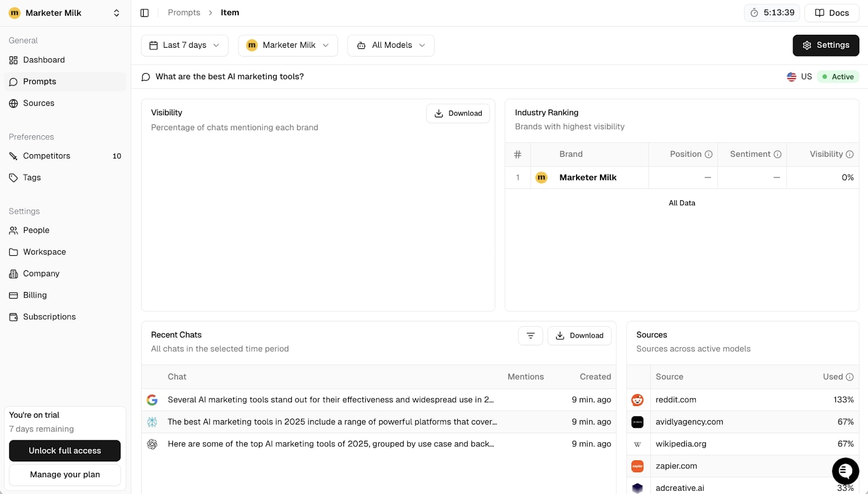Open the Competitors preferences
Screen dimensions: 868x494
click(65, 156)
